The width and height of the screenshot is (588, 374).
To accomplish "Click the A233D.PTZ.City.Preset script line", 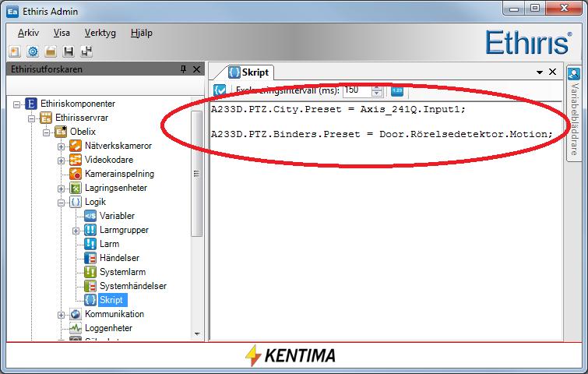I will 338,109.
